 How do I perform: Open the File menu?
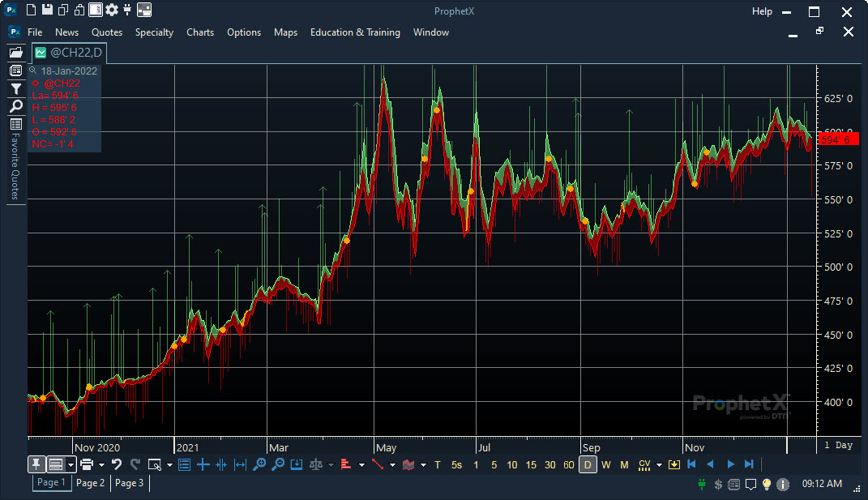tap(35, 32)
